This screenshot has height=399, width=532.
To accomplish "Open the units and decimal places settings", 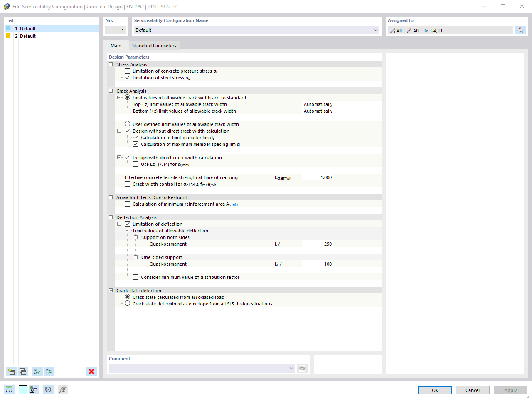I will pyautogui.click(x=9, y=389).
